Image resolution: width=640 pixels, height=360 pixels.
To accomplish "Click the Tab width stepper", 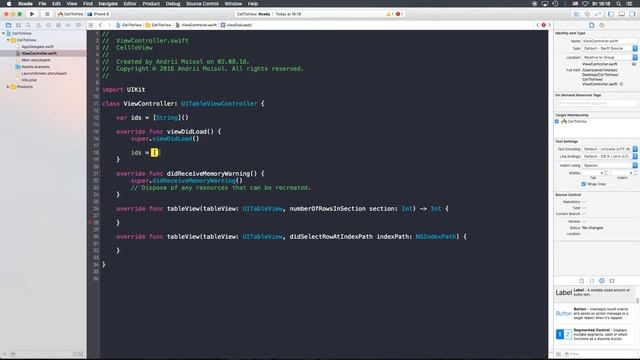I will pos(606,173).
